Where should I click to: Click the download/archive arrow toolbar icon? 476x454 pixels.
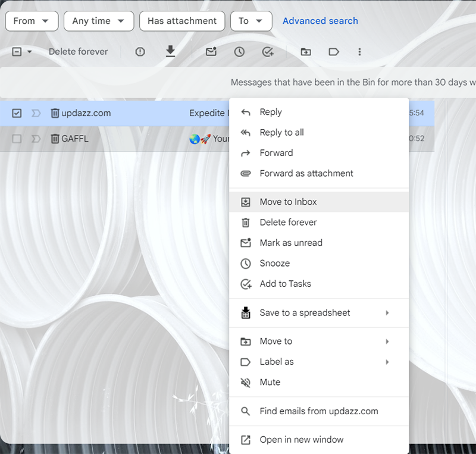[171, 51]
